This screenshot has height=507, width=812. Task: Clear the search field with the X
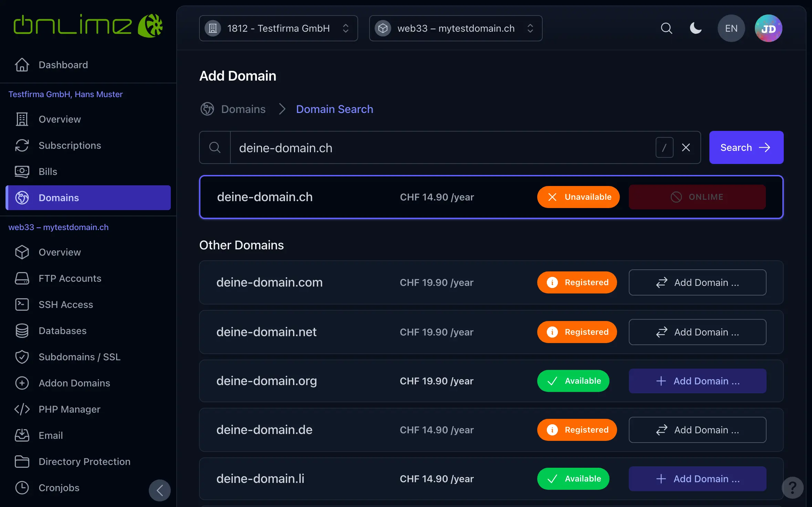point(686,147)
